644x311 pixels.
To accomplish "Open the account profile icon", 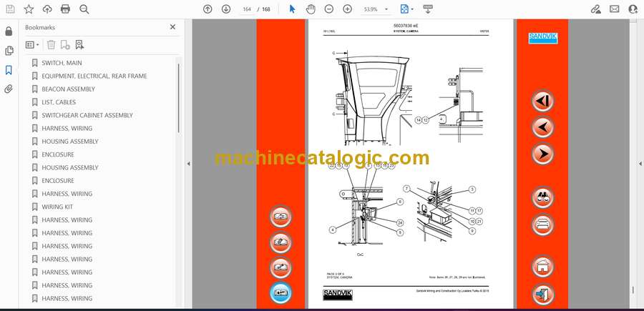I will coord(633,9).
